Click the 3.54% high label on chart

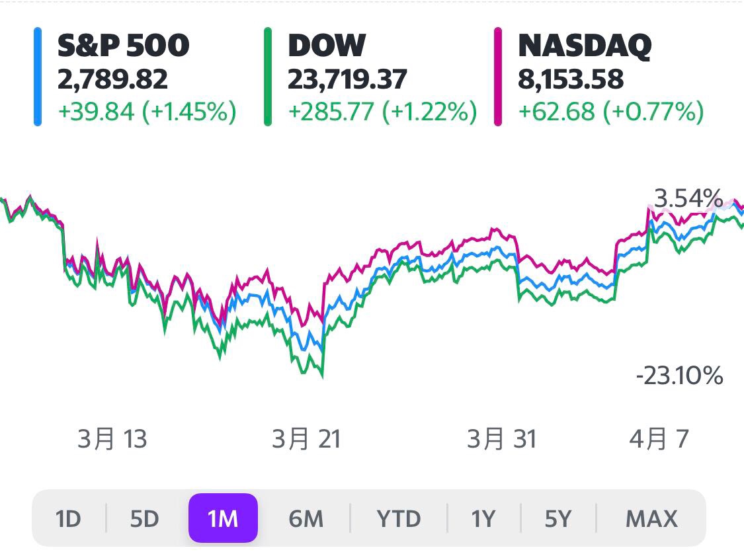point(688,198)
